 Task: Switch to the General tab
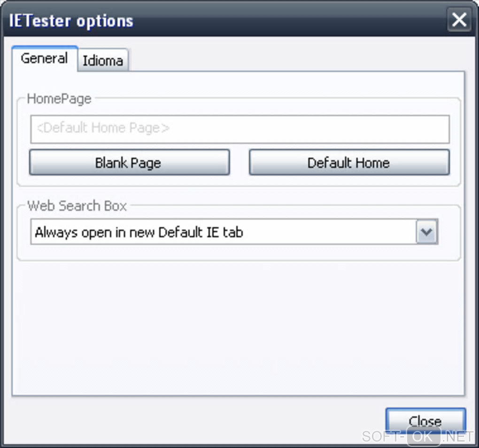44,59
